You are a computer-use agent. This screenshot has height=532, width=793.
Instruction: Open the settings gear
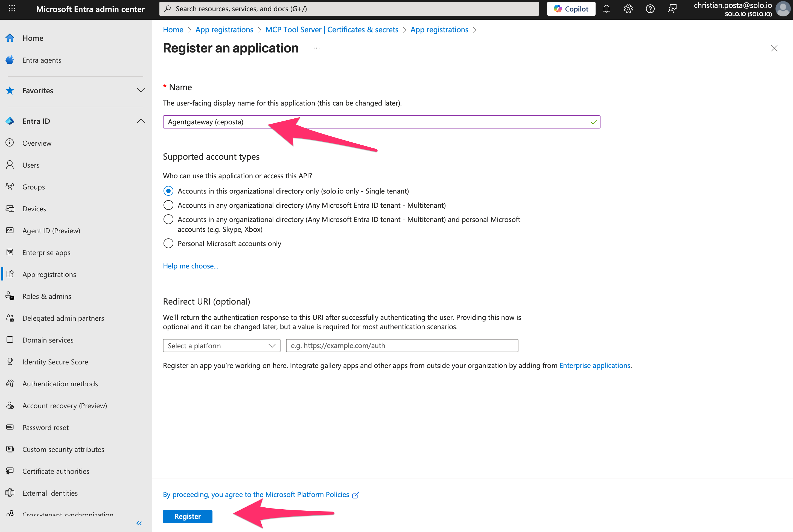(628, 9)
